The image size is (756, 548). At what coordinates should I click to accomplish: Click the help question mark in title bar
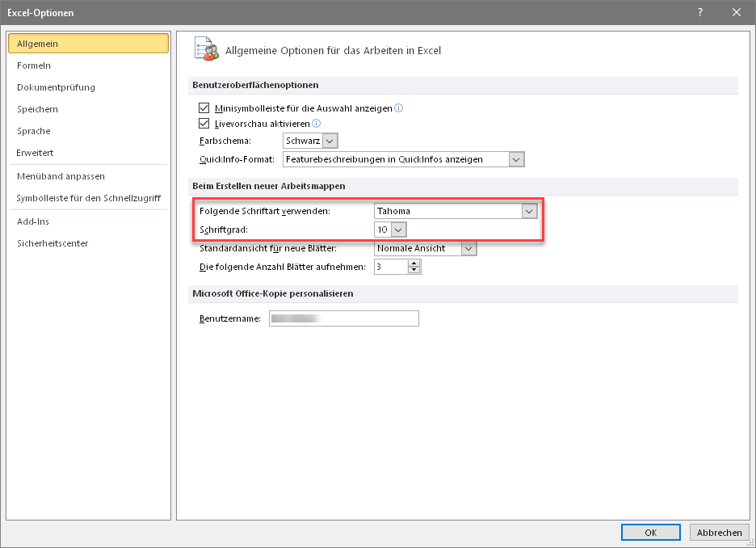(x=699, y=12)
